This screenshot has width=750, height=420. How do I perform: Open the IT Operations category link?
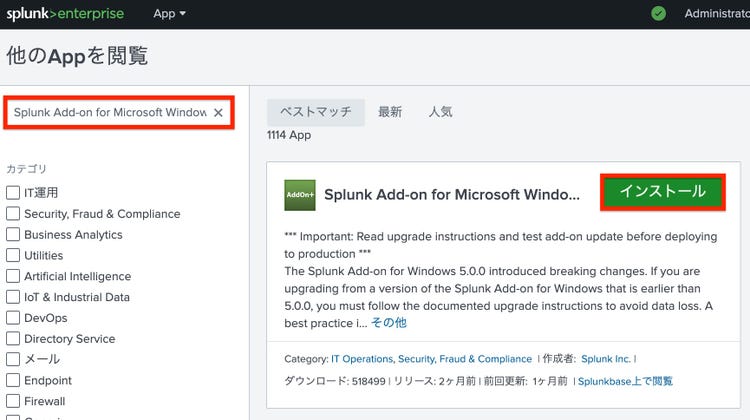pyautogui.click(x=362, y=359)
